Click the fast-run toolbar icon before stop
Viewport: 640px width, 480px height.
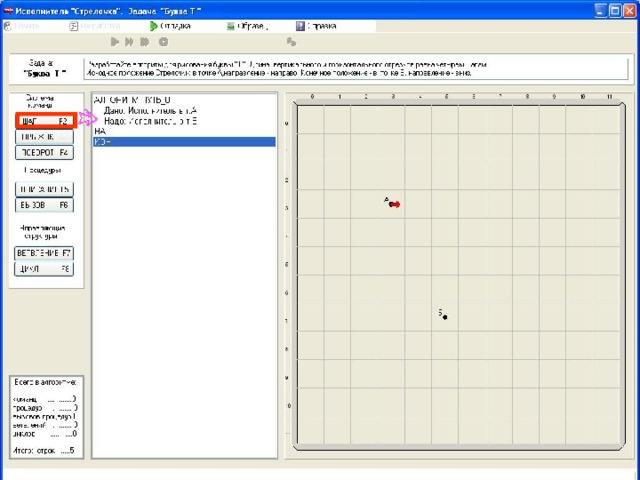144,42
